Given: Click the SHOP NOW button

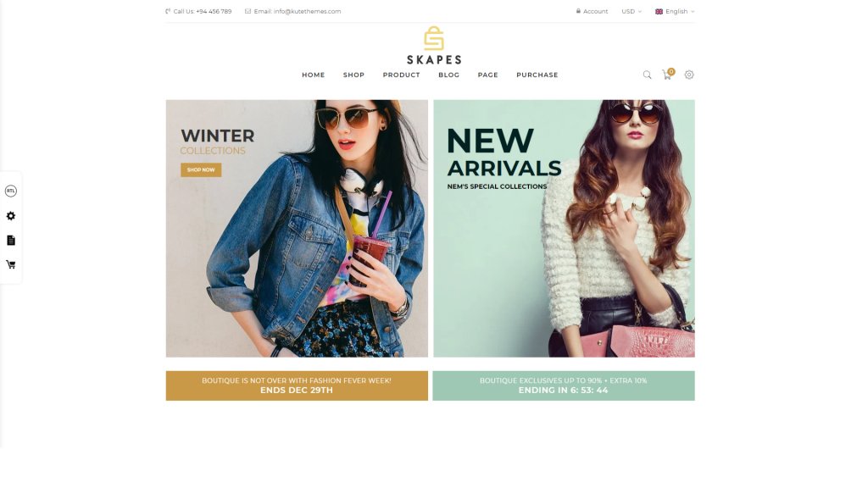Looking at the screenshot, I should (201, 169).
